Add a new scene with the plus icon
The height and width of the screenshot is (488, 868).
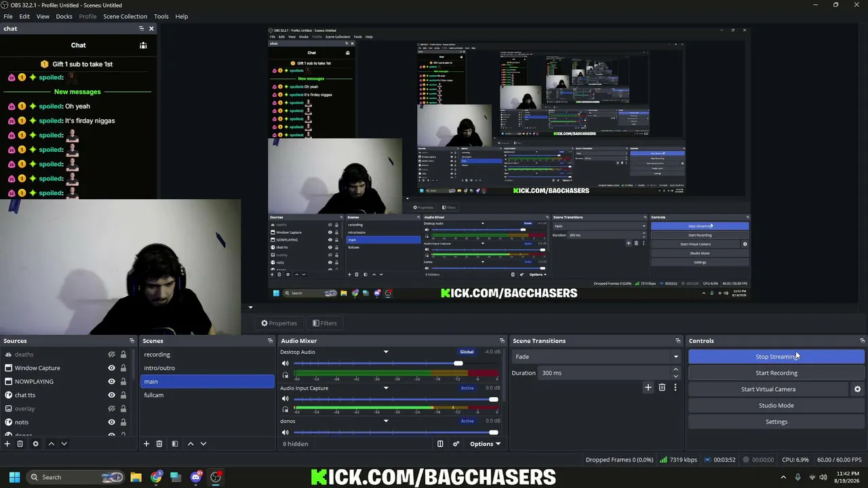146,444
